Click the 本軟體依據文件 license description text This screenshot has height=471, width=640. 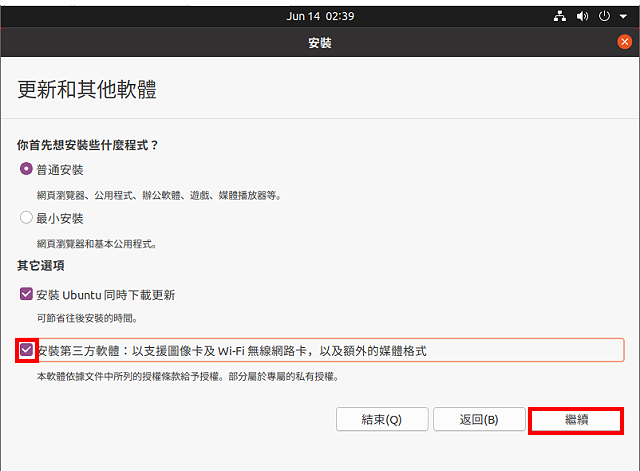[x=188, y=376]
